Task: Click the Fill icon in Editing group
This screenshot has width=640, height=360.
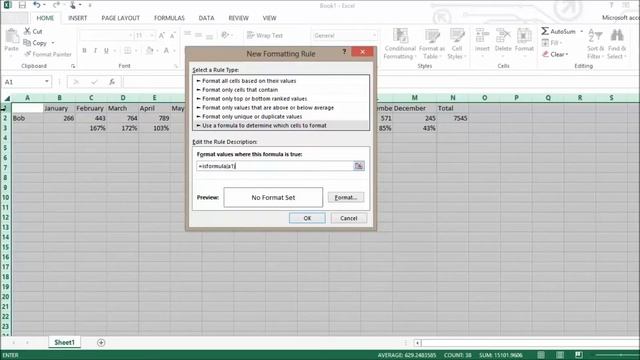Action: 545,42
